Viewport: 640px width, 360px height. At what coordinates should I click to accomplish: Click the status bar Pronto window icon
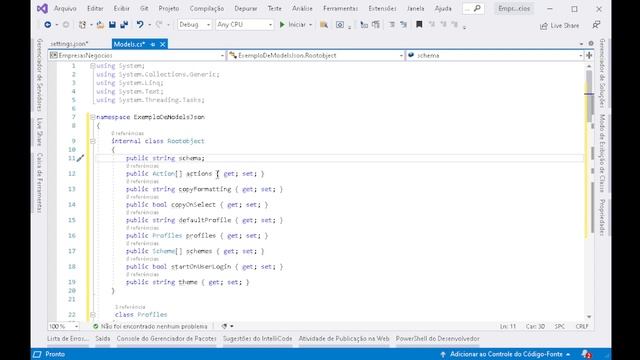[37, 354]
